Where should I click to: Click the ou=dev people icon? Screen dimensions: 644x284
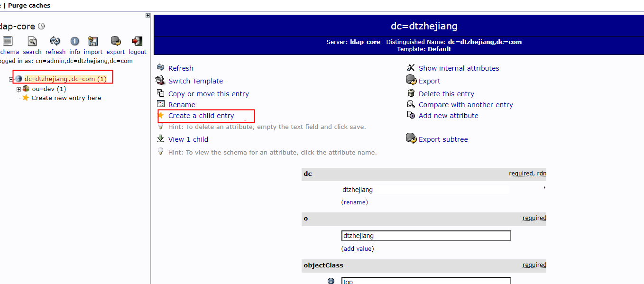click(26, 89)
